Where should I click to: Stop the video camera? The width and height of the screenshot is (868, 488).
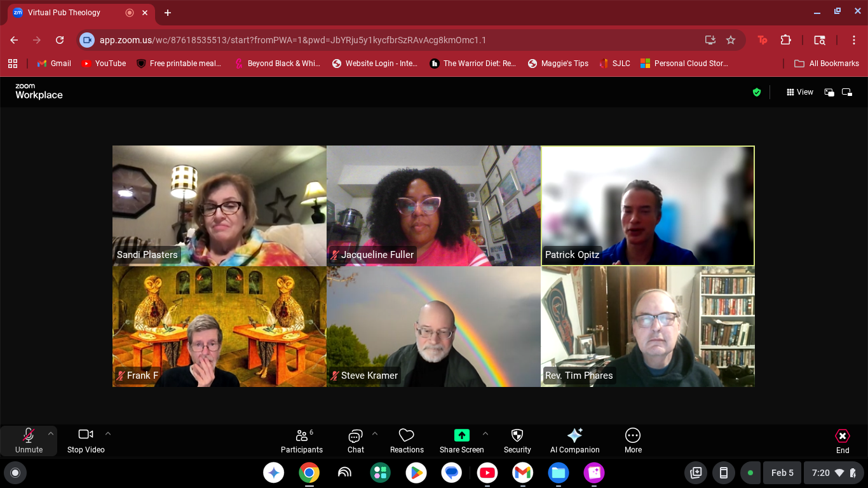point(86,440)
